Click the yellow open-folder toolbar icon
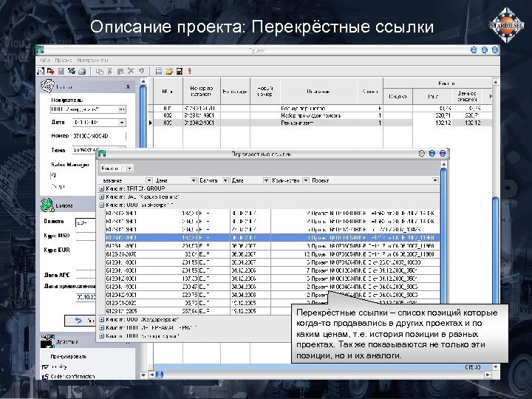Image resolution: width=532 pixels, height=399 pixels. (x=169, y=71)
